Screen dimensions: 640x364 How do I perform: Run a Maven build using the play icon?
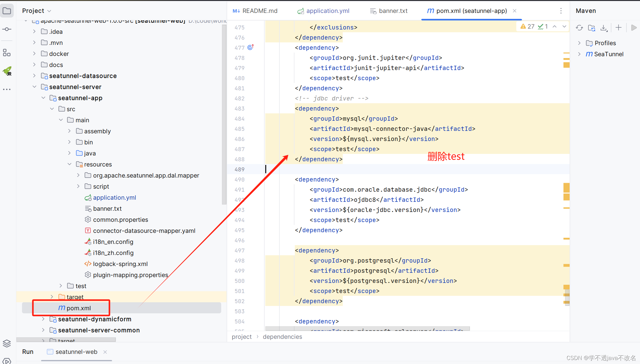click(x=634, y=28)
